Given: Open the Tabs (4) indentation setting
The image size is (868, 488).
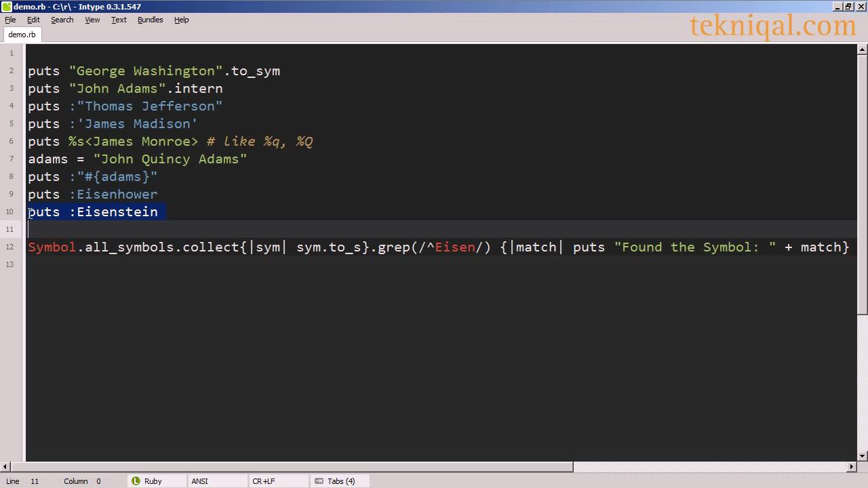Looking at the screenshot, I should (341, 481).
